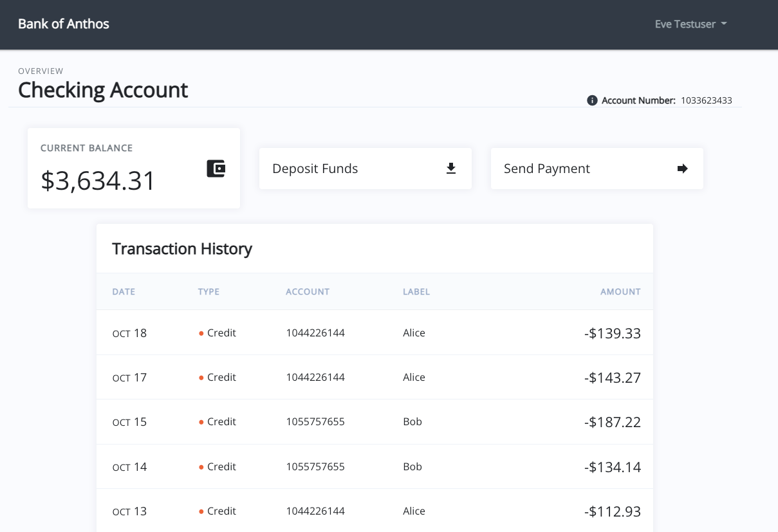
Task: Click the Credit type in the OCT 17 row
Action: pos(218,378)
